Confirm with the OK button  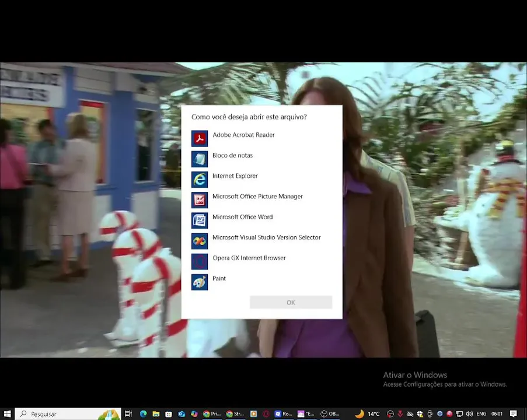291,302
